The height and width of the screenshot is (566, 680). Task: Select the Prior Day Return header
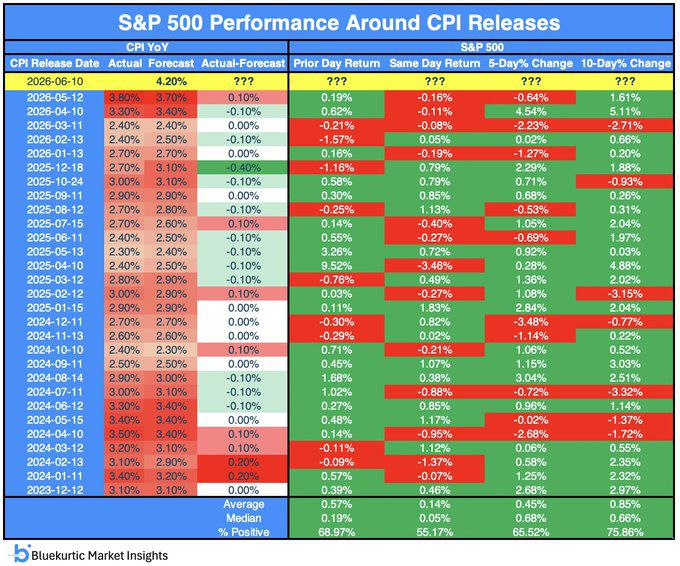click(337, 63)
